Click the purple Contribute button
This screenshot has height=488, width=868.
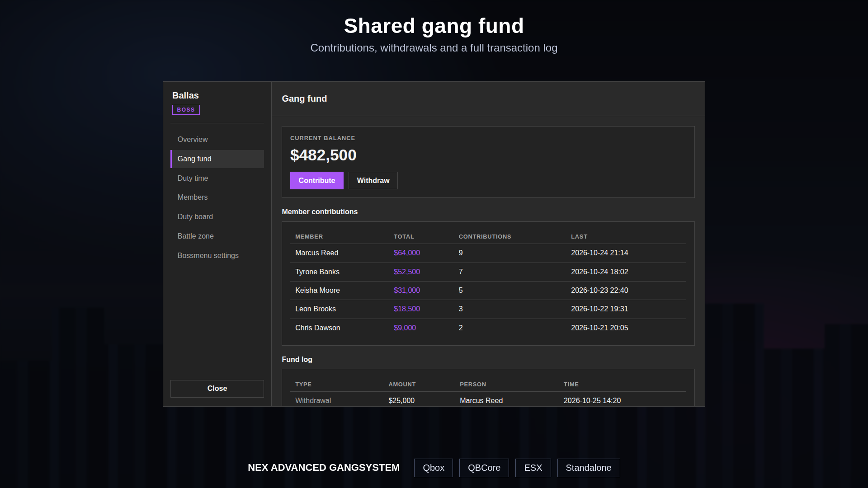click(316, 181)
